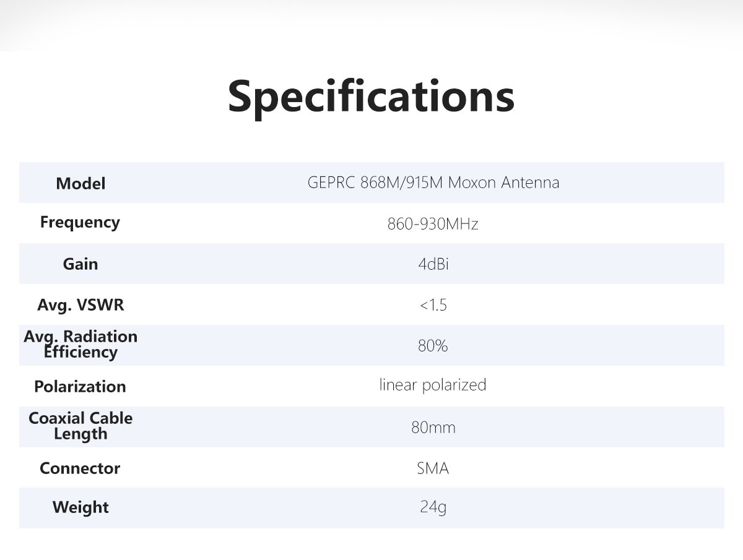Screen dimensions: 743x560
Task: Click the gray banner strip above the heading
Action: point(371,25)
